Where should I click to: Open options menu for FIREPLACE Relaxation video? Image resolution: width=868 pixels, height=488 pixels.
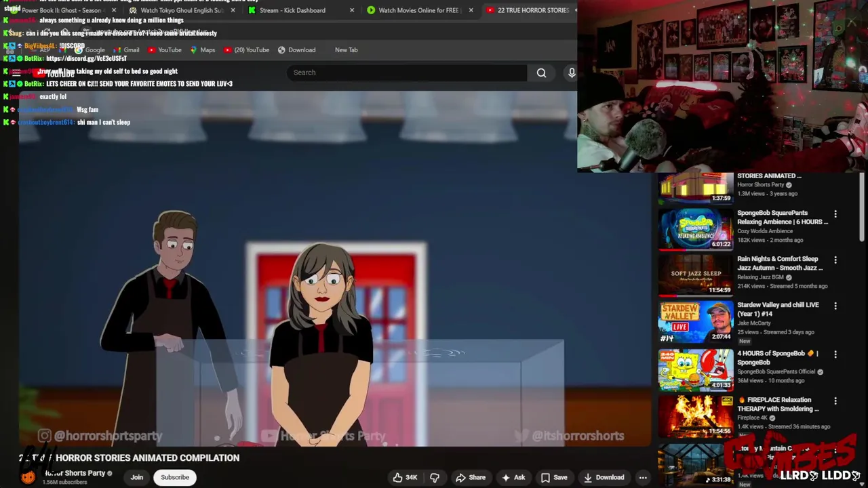pos(835,401)
